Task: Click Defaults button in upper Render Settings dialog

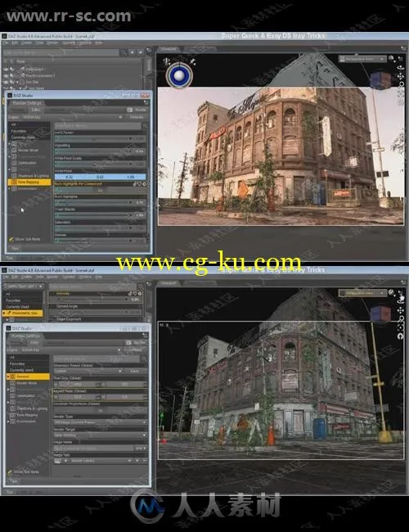Action: pos(137,117)
